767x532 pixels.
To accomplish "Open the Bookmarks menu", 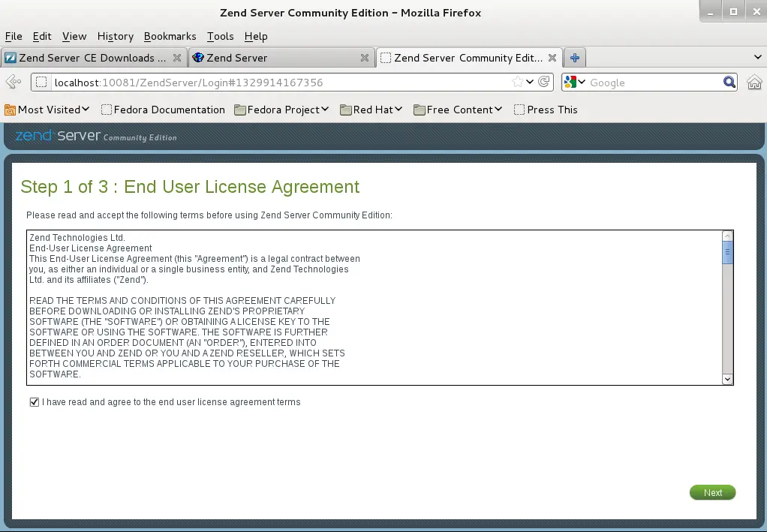I will coord(170,36).
